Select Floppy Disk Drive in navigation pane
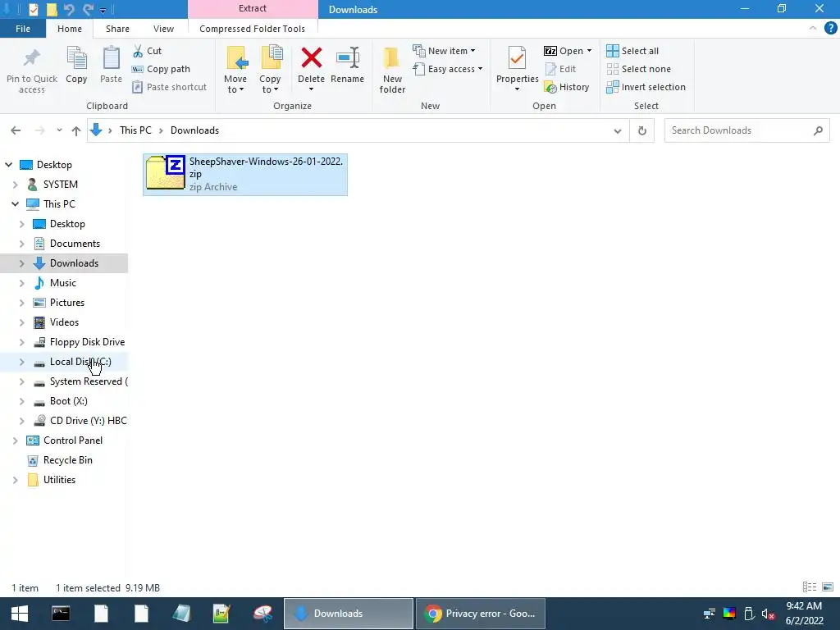 coord(87,342)
